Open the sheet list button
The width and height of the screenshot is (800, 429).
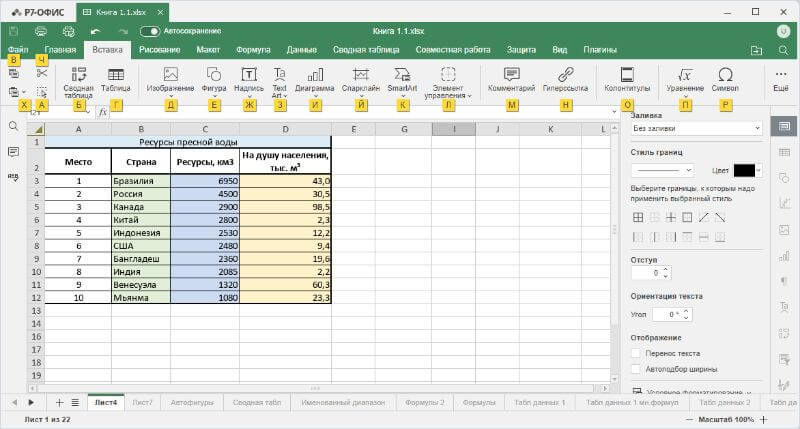point(75,402)
